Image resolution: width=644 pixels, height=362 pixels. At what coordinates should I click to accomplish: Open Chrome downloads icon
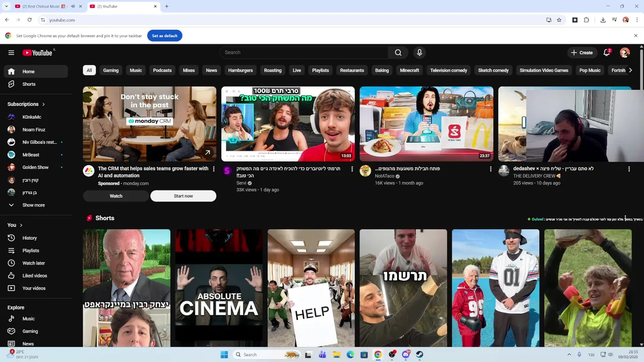click(x=603, y=20)
